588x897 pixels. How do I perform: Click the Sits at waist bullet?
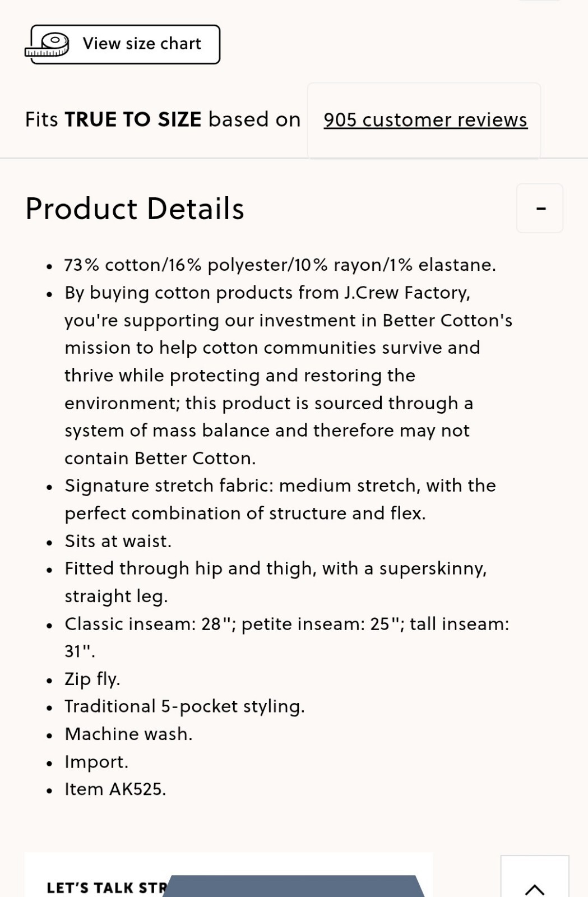pyautogui.click(x=118, y=542)
